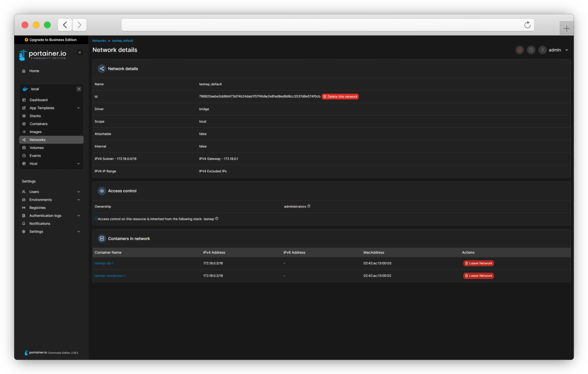Reload the page in browser toolbar

coord(527,25)
